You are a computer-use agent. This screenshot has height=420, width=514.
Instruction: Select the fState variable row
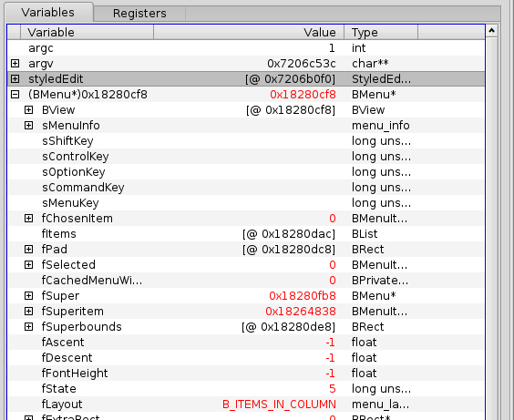coord(246,388)
